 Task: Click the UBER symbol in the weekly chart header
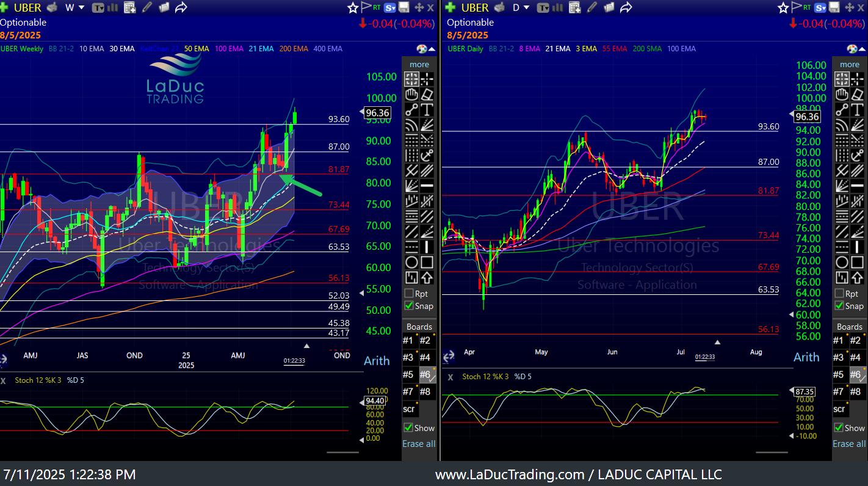(27, 7)
